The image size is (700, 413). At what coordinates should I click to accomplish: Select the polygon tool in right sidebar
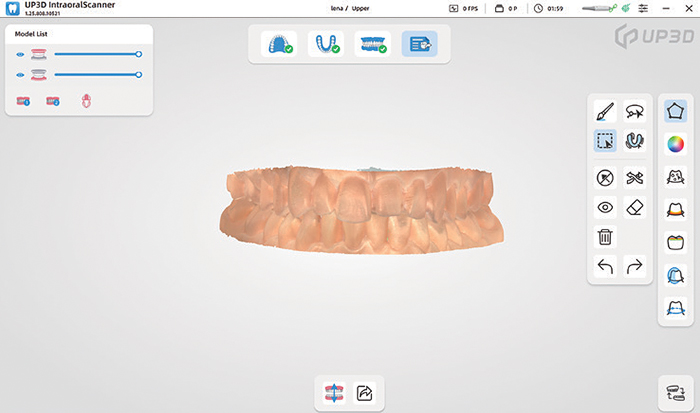click(675, 111)
